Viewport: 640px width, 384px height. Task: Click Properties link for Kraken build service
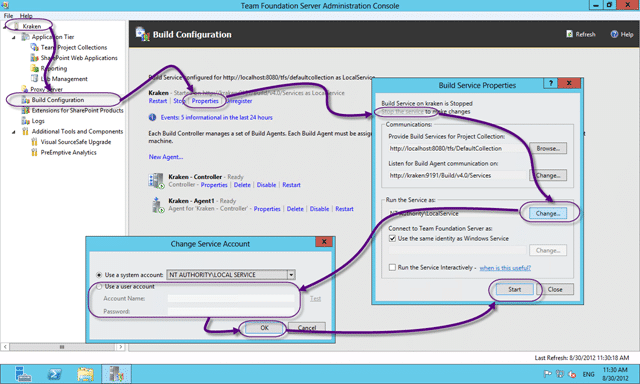point(205,101)
